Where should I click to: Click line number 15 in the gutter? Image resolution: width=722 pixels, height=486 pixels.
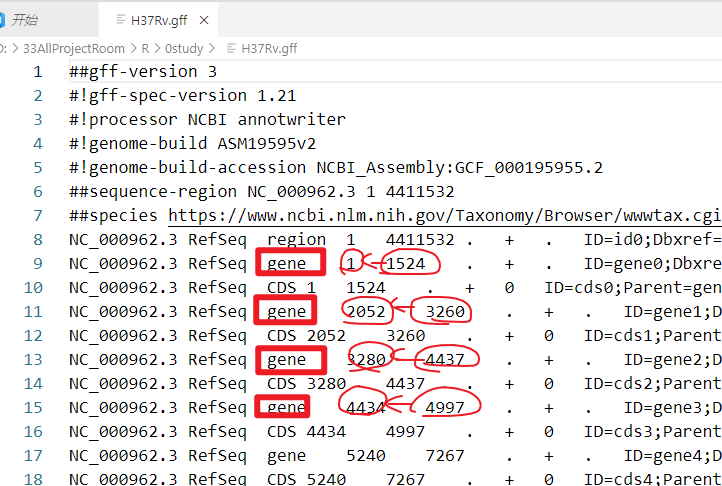click(x=33, y=408)
